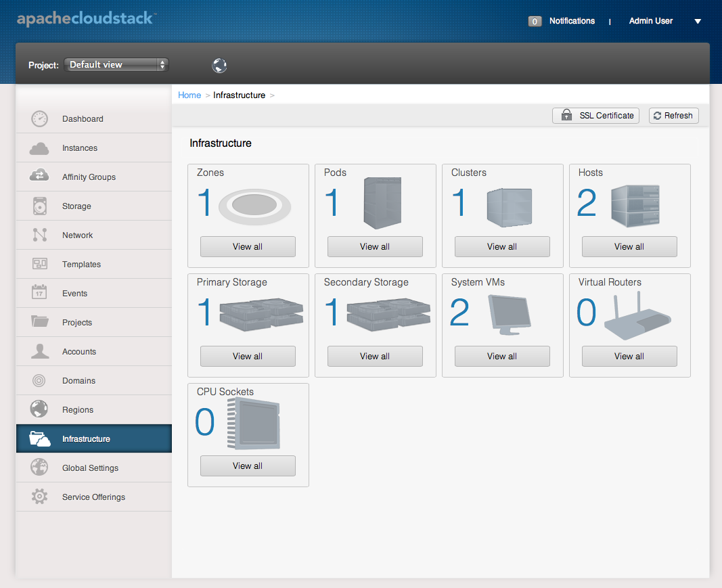Click the System VMs monitor graphic
The width and height of the screenshot is (722, 588).
tap(510, 315)
